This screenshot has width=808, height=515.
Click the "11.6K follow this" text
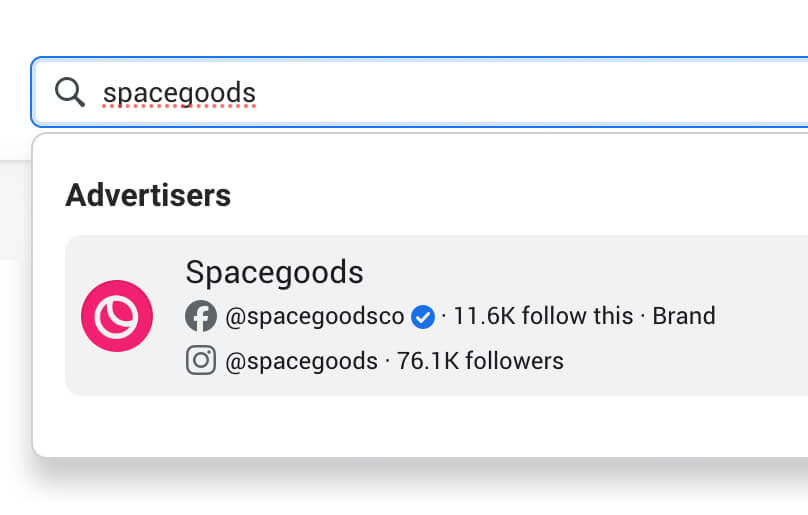coord(543,317)
